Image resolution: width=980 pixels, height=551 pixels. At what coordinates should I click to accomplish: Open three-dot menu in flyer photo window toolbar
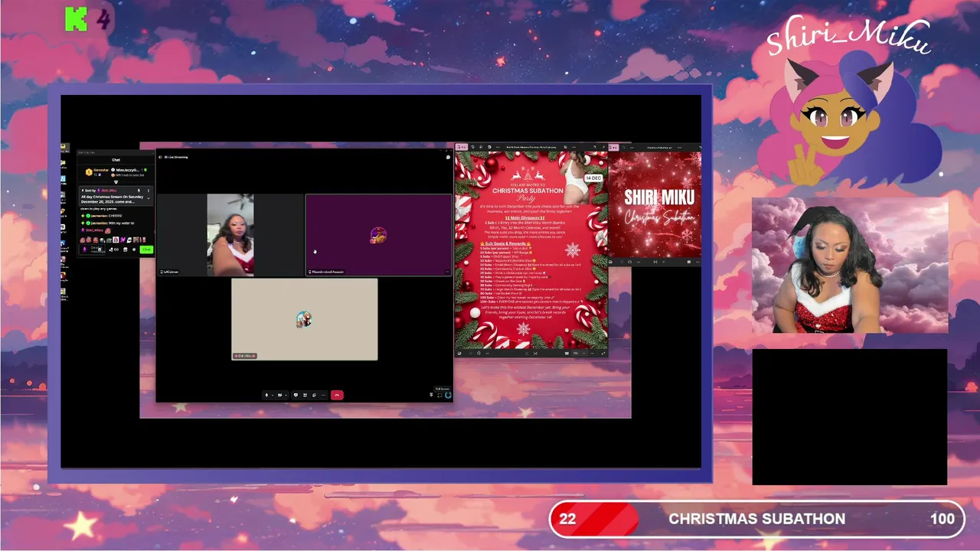click(x=498, y=147)
